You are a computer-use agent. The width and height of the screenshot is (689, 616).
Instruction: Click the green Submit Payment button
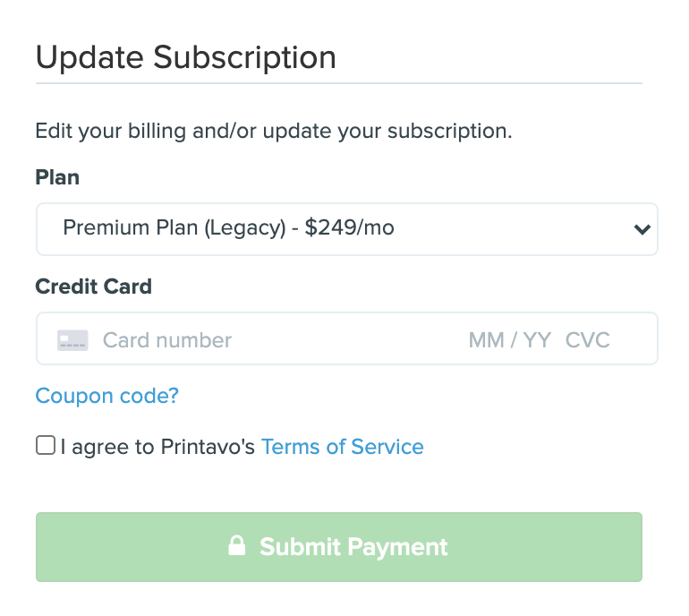339,546
